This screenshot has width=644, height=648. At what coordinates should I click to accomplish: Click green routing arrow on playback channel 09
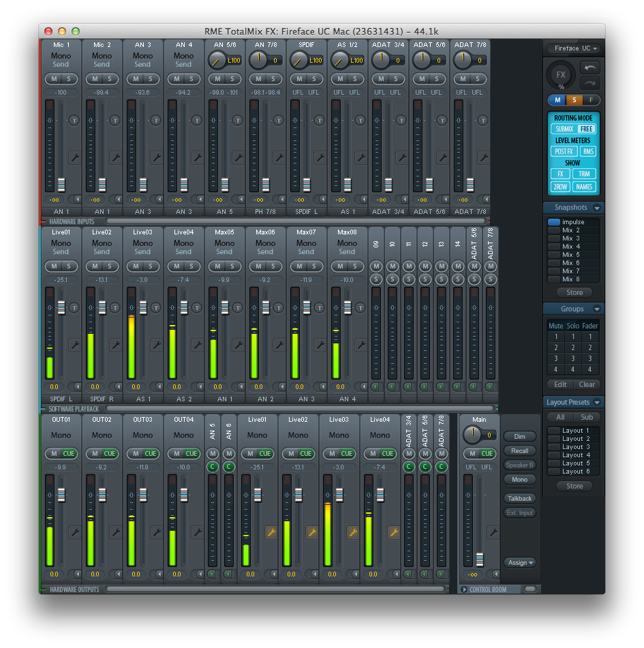[375, 387]
